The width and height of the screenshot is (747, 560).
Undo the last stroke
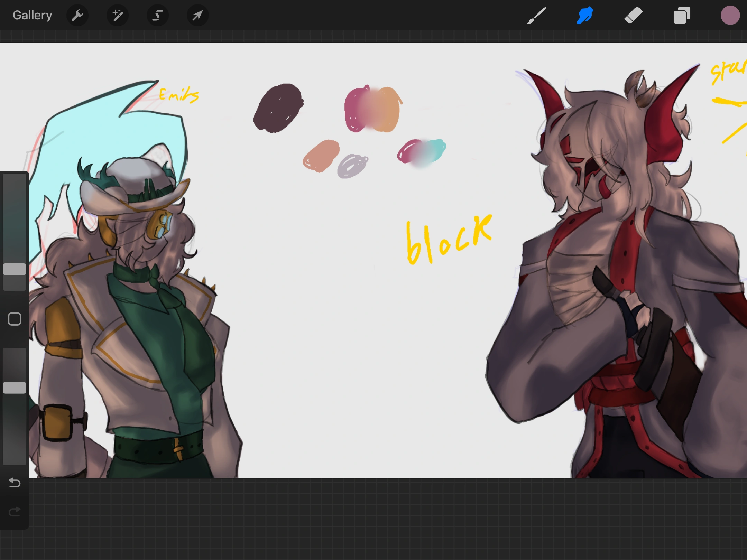tap(15, 483)
